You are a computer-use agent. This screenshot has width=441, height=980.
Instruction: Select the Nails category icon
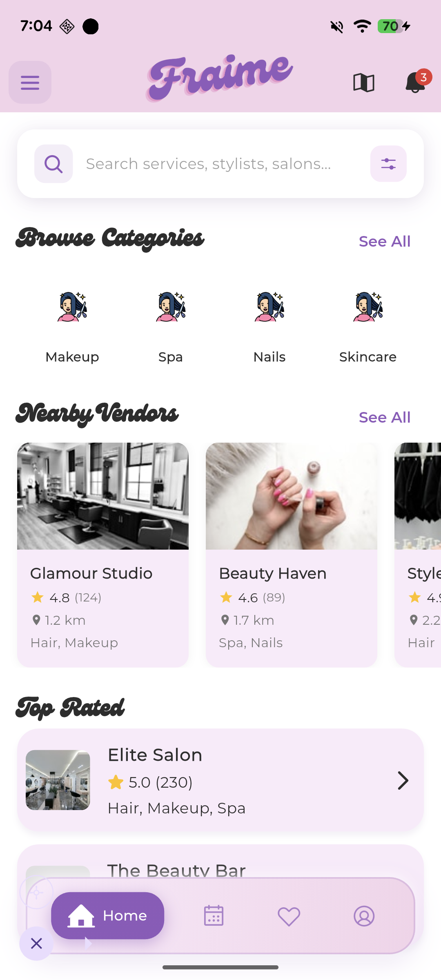(269, 307)
